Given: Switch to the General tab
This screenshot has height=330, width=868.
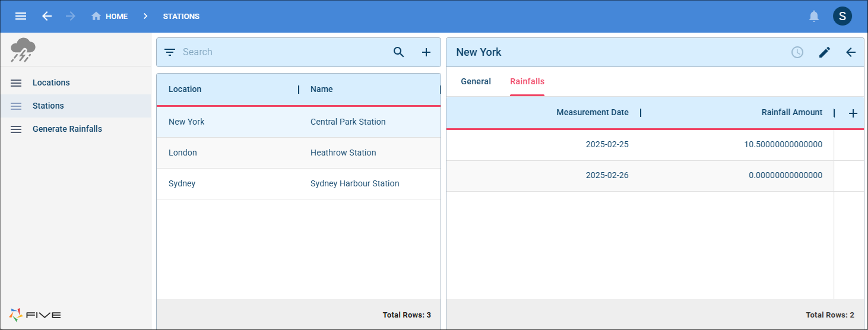Looking at the screenshot, I should click(x=476, y=81).
